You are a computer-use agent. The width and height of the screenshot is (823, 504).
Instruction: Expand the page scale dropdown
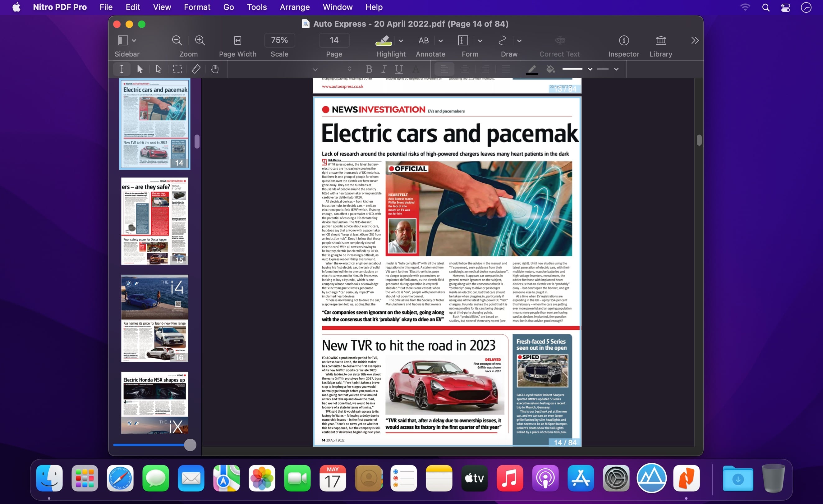coord(280,40)
